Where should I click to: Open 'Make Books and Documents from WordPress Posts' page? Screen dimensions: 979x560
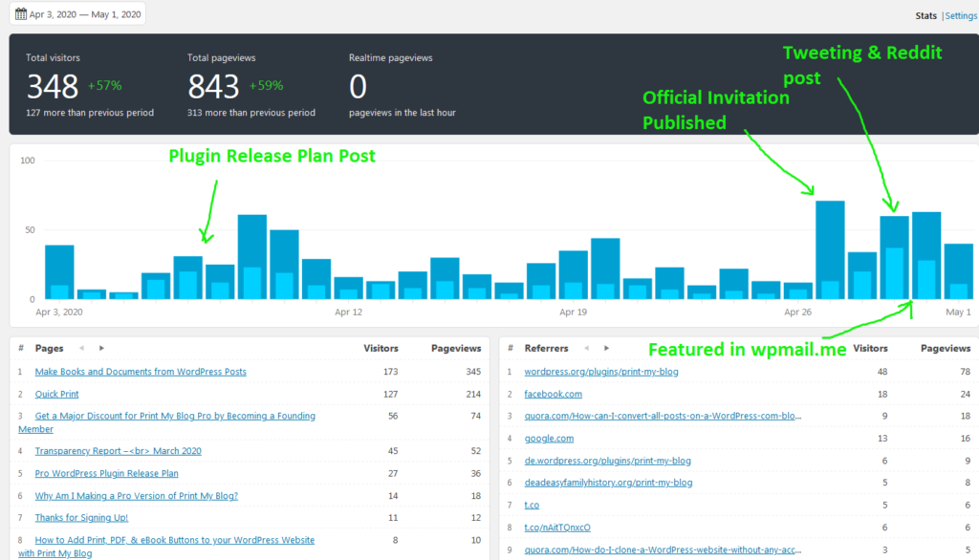pos(141,372)
